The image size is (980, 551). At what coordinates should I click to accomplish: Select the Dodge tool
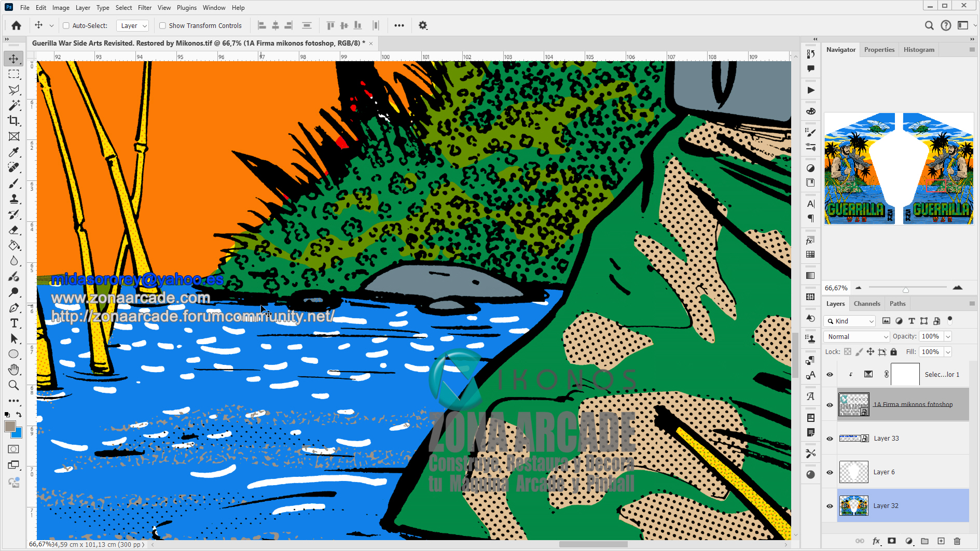[x=14, y=292]
